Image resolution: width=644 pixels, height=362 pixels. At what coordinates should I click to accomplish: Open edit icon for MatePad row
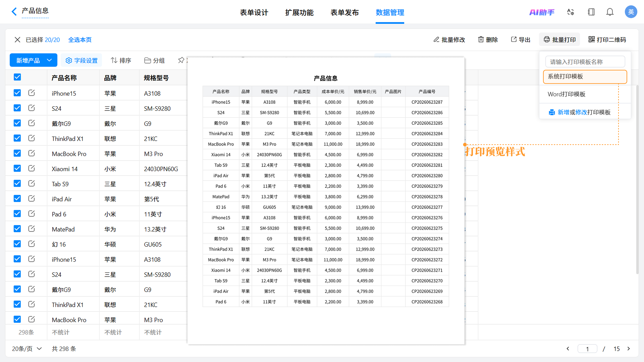(x=32, y=229)
